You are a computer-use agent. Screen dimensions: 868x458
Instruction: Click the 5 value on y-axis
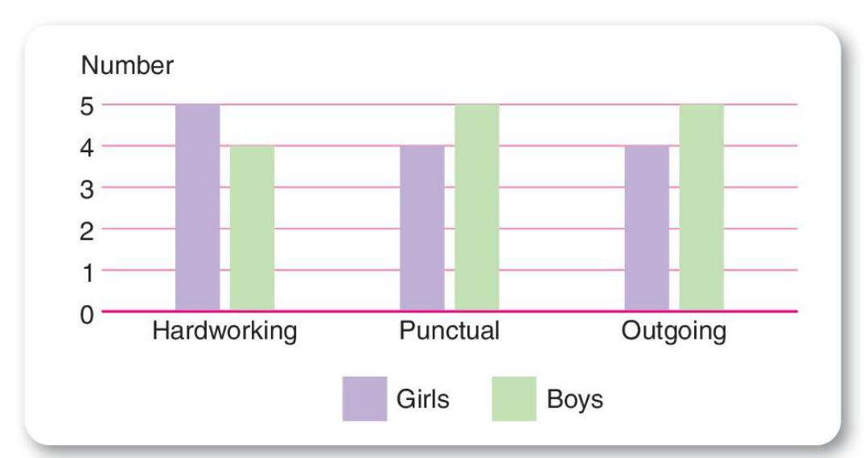(x=87, y=105)
